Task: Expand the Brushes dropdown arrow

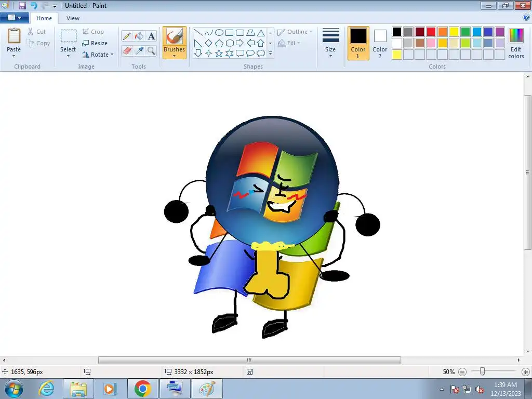Action: (175, 56)
